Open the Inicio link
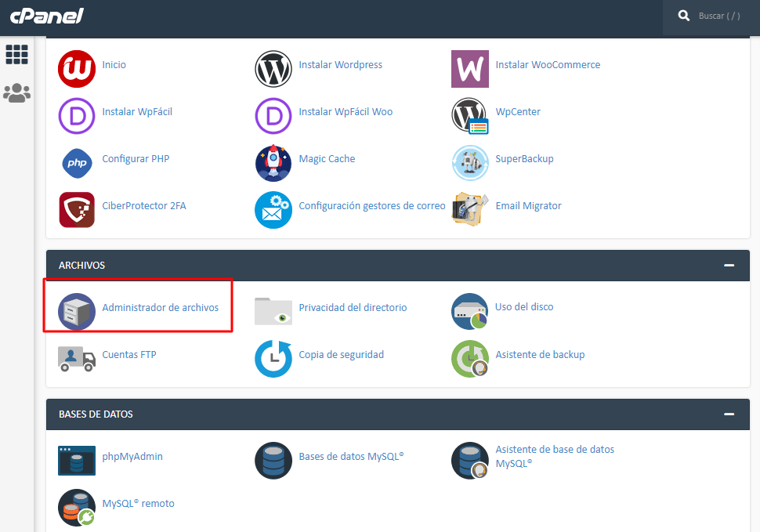The height and width of the screenshot is (532, 760). click(114, 65)
